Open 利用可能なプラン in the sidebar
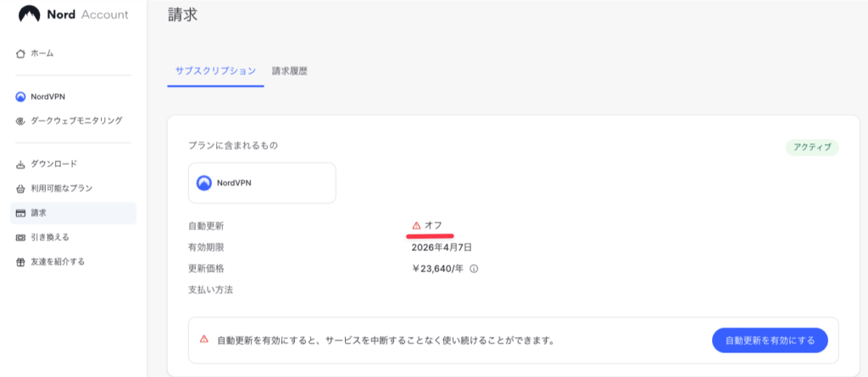Viewport: 868px width, 377px height. 73,189
